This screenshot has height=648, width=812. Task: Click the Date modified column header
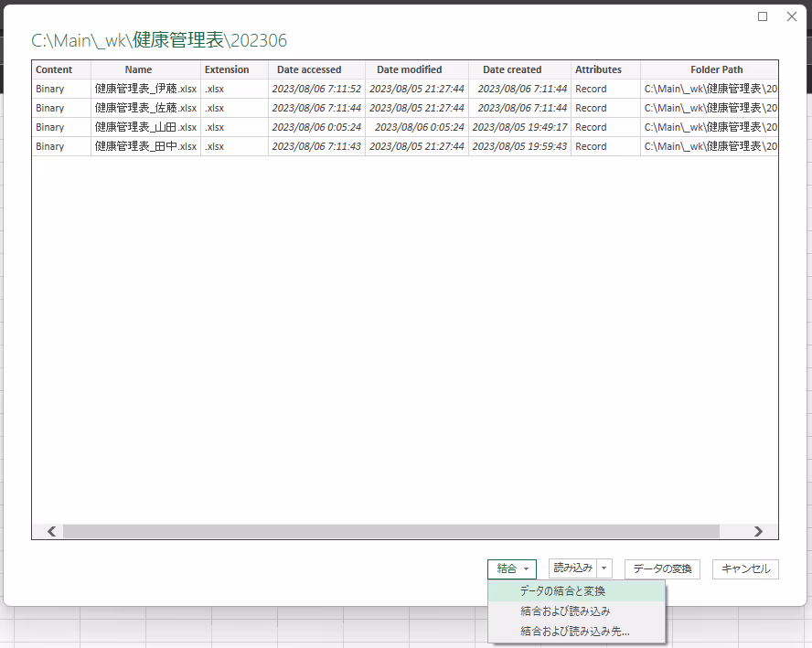[x=417, y=69]
